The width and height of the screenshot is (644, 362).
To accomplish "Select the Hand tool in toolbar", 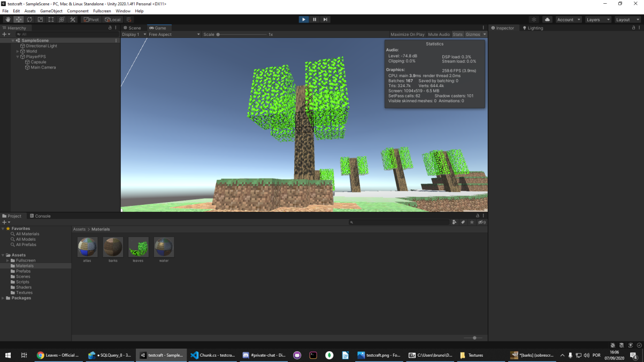I will pyautogui.click(x=8, y=19).
